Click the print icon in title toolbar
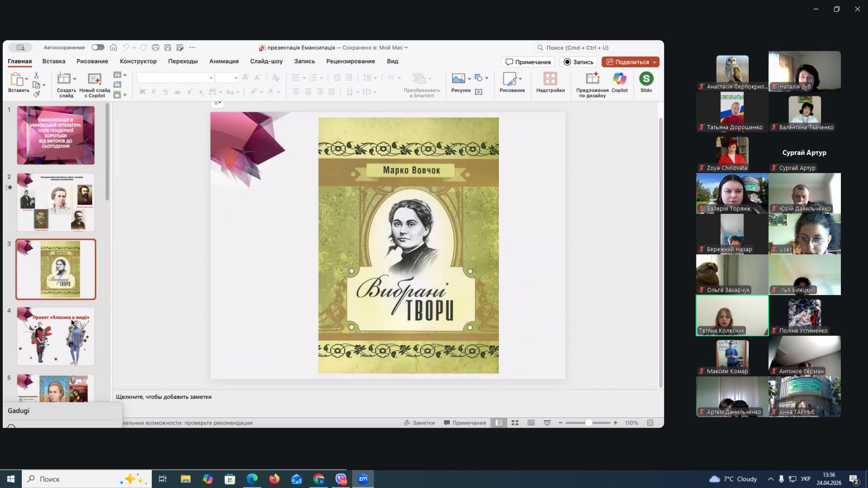 156,48
